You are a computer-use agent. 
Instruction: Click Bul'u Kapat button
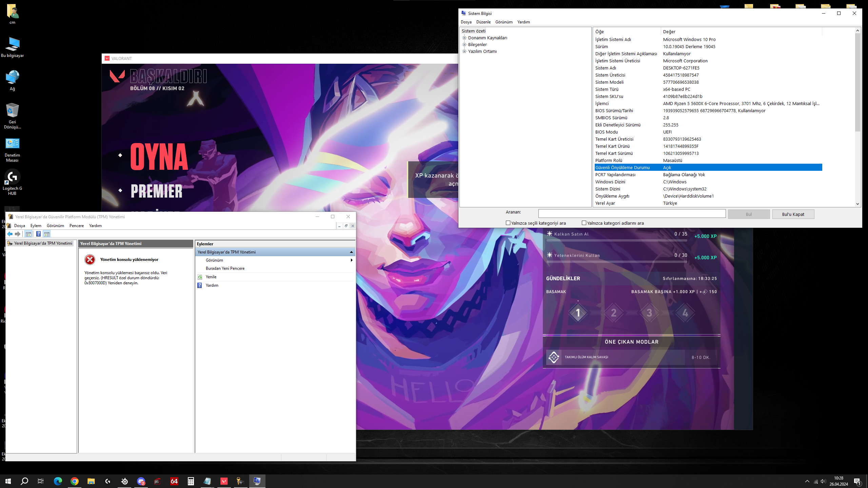[793, 214]
